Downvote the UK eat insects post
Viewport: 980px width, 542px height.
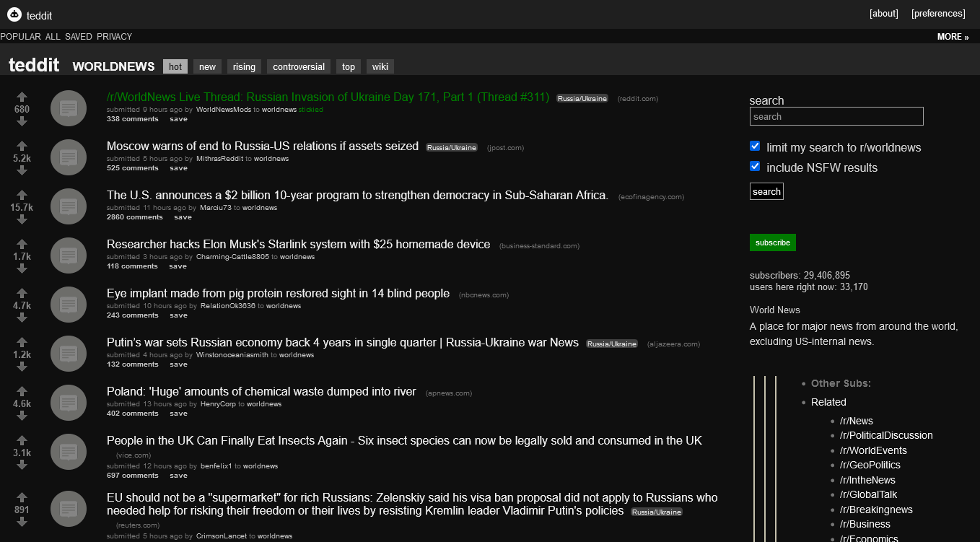click(x=22, y=465)
